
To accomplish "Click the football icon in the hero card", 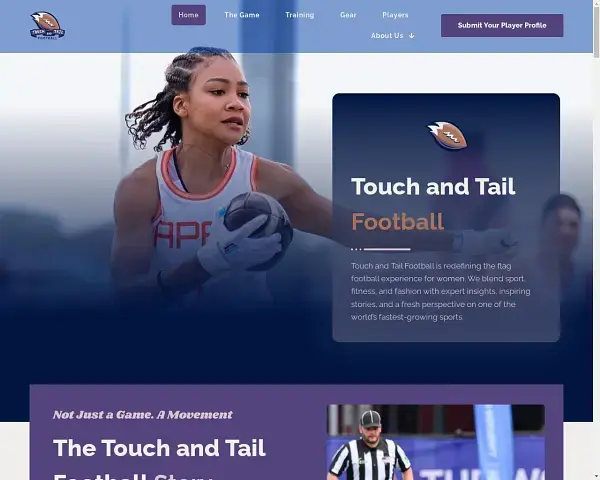I will (446, 135).
